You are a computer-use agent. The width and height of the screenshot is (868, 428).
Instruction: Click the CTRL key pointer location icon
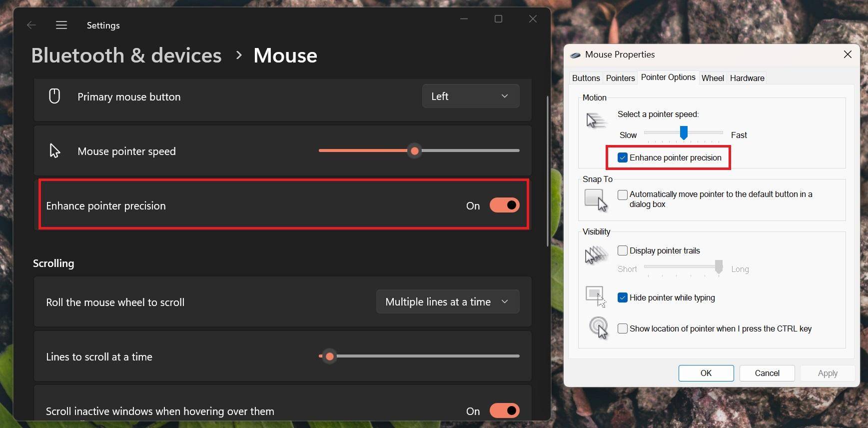coord(598,328)
